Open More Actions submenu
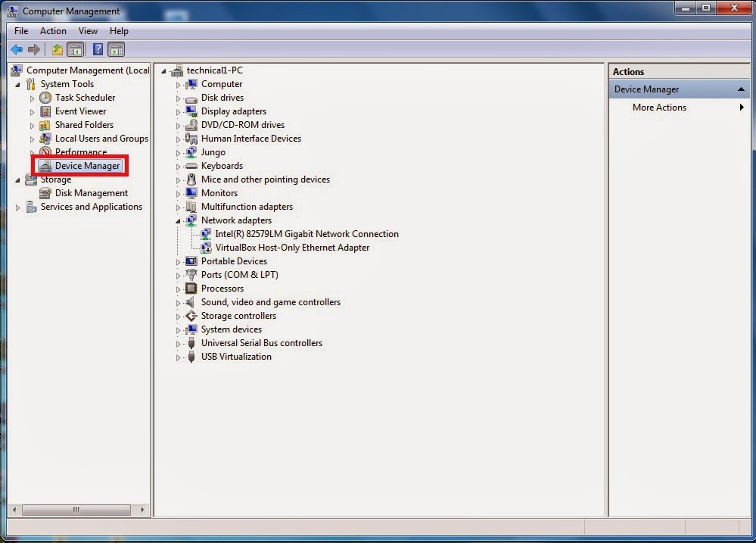Screen dimensions: 756x543 680,107
